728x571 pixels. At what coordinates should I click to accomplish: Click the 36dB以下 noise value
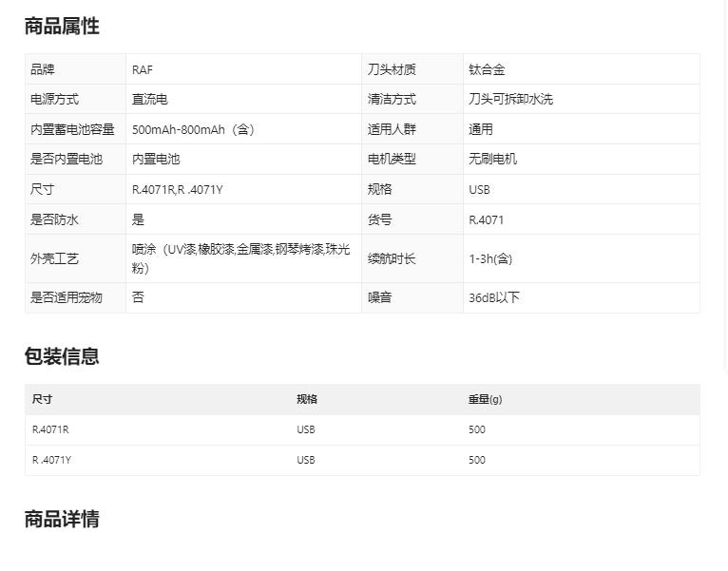click(x=494, y=297)
